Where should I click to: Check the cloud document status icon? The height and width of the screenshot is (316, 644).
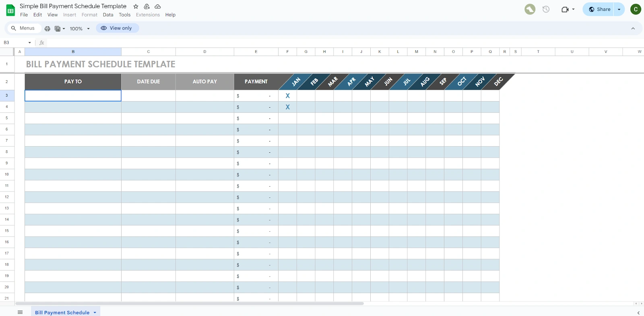[158, 6]
